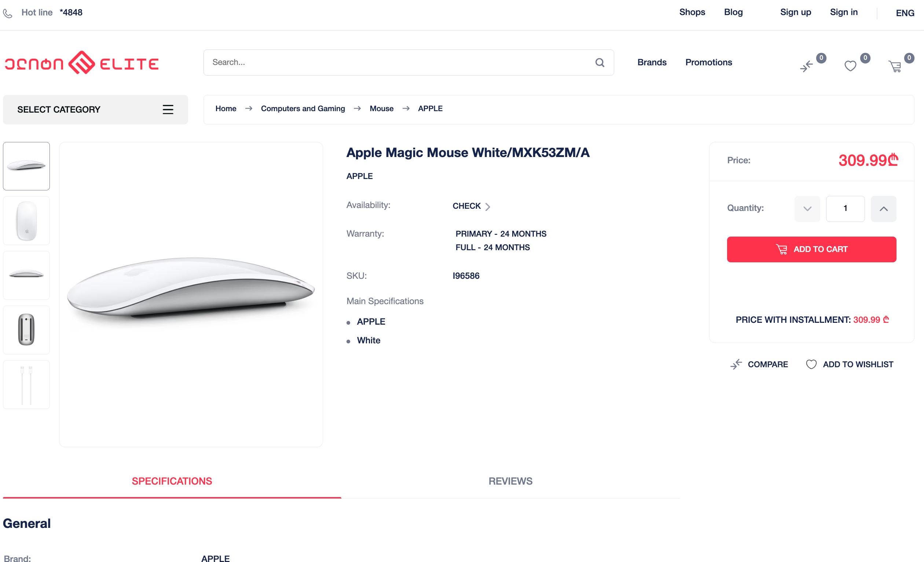This screenshot has width=924, height=562.
Task: Click the COMPARE arrows icon below price box
Action: pyautogui.click(x=736, y=364)
